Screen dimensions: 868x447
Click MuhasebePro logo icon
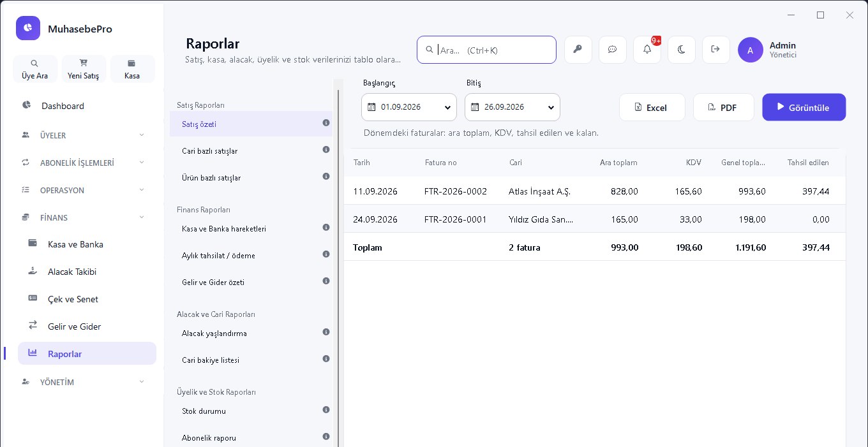pos(28,28)
